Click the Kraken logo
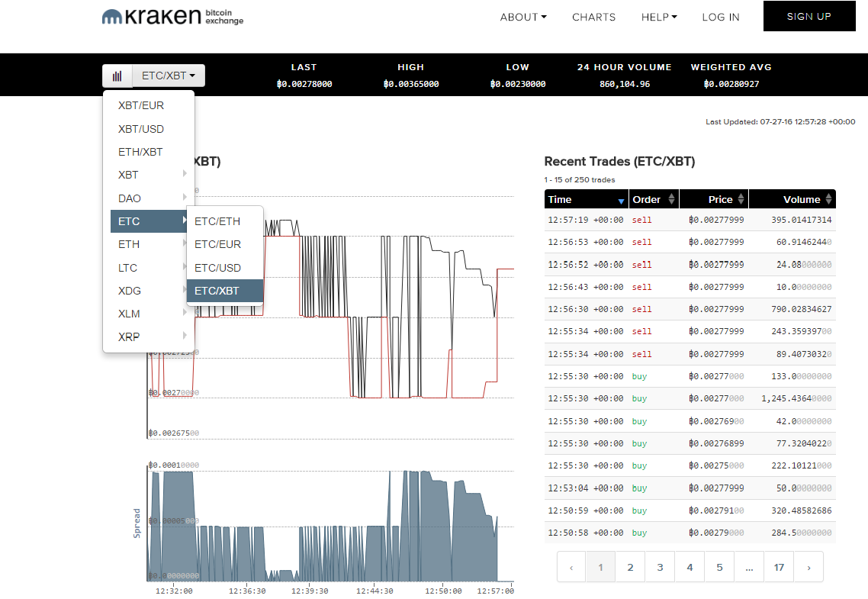The height and width of the screenshot is (599, 868). pyautogui.click(x=172, y=17)
